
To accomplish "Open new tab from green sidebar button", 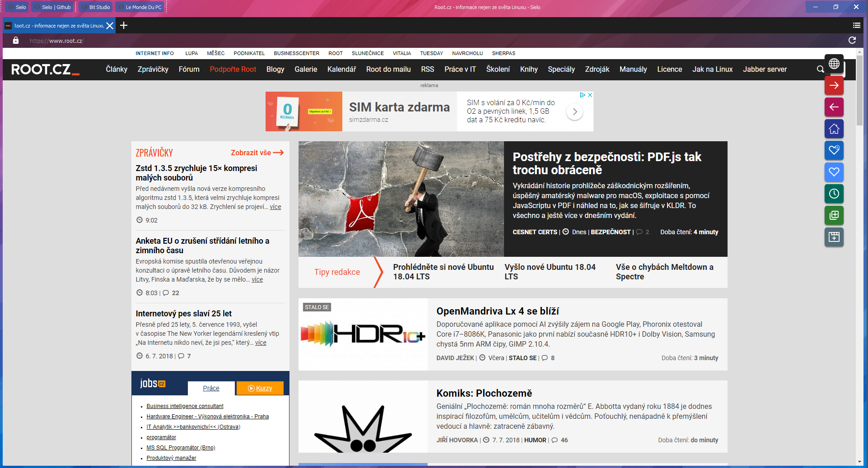I will (834, 215).
